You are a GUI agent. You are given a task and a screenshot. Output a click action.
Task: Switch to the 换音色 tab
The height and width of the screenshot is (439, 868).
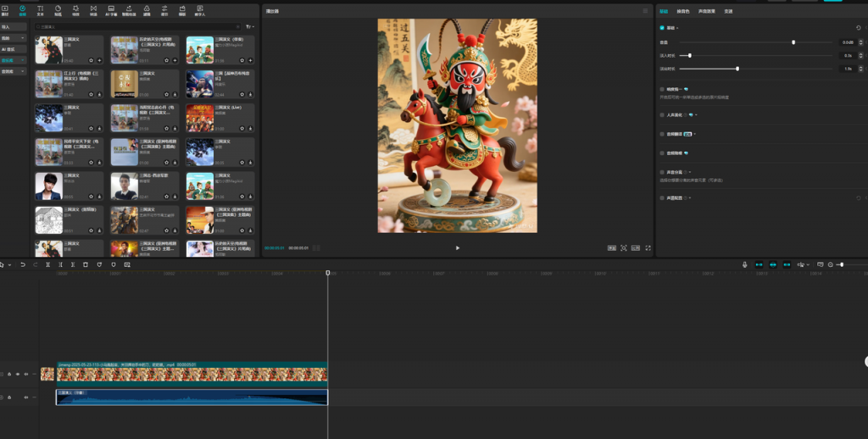[x=683, y=11]
